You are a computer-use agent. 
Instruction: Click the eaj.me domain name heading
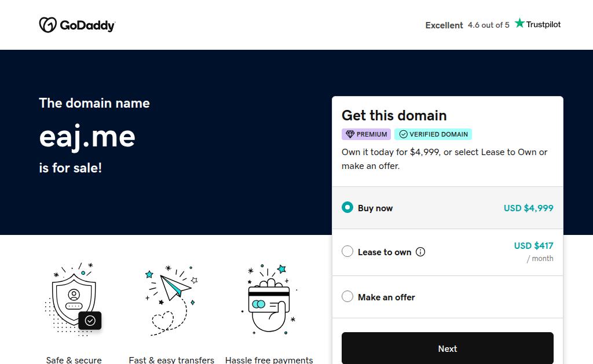tap(87, 137)
